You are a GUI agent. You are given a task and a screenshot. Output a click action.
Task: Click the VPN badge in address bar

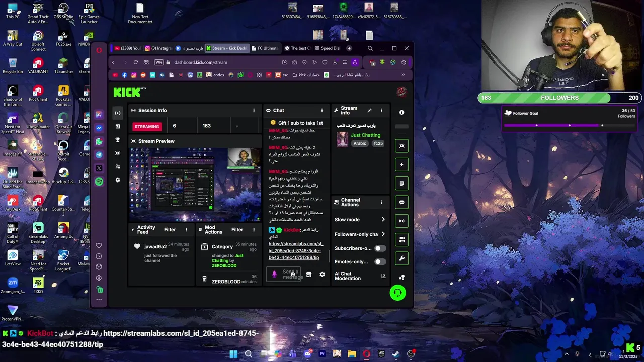[159, 62]
